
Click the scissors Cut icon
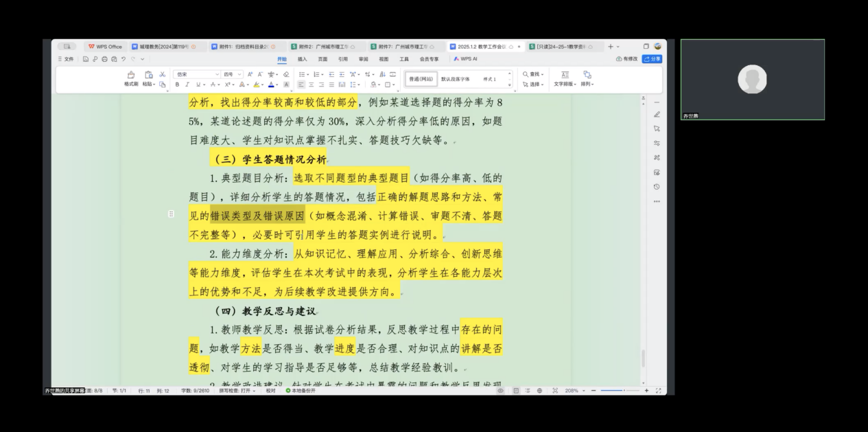pos(163,74)
